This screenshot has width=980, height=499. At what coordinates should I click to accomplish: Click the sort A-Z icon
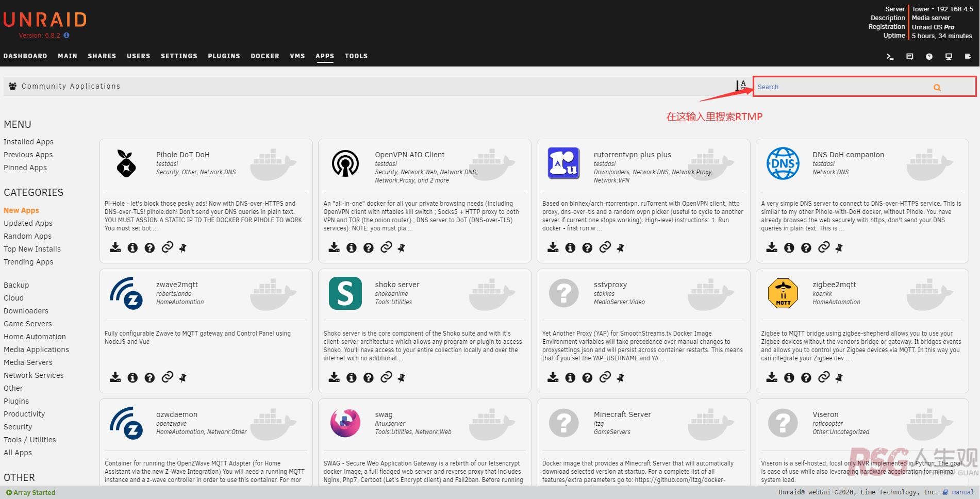[741, 86]
